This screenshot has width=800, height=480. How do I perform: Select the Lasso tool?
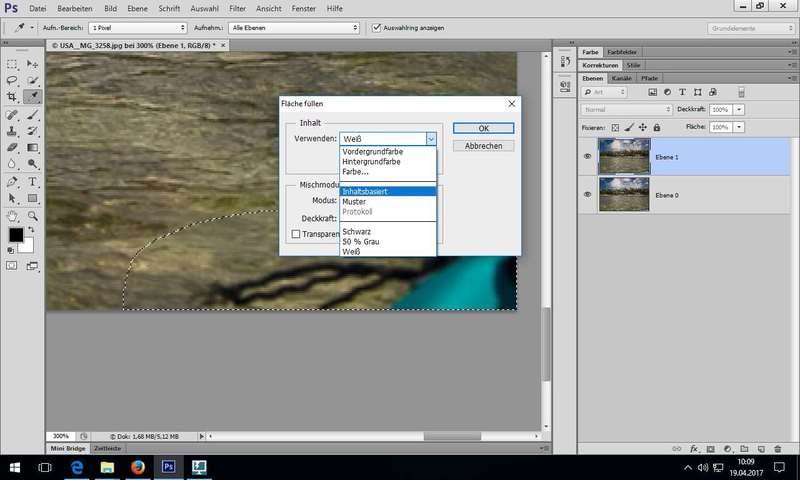pos(12,80)
